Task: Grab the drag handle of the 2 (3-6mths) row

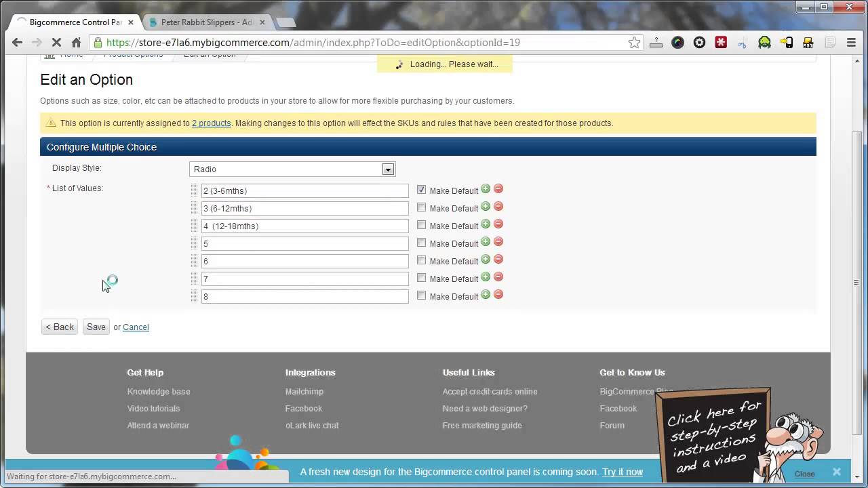Action: pos(194,190)
